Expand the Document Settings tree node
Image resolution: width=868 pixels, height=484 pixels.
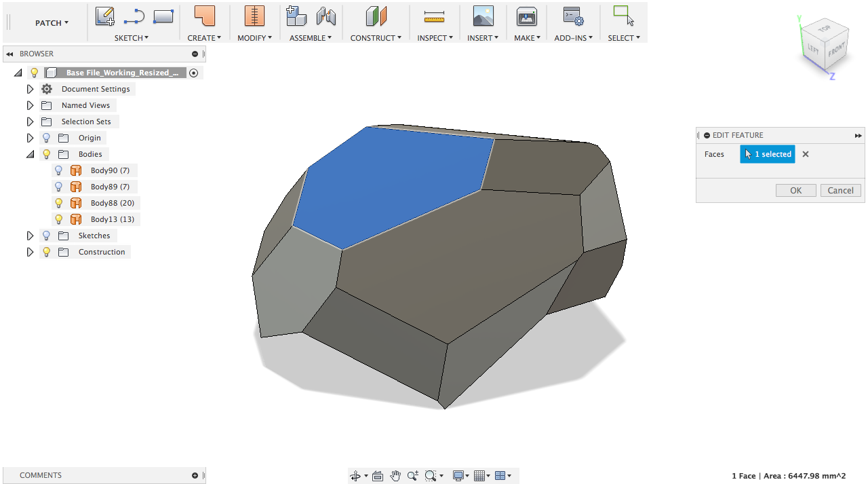[30, 89]
